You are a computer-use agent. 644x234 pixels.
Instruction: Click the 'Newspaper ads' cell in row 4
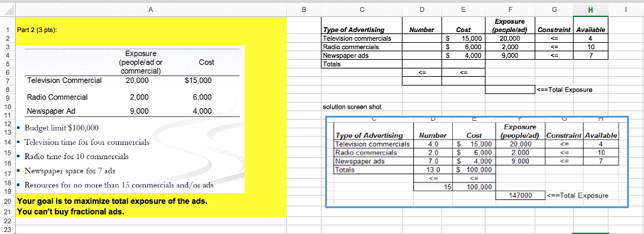tap(362, 55)
